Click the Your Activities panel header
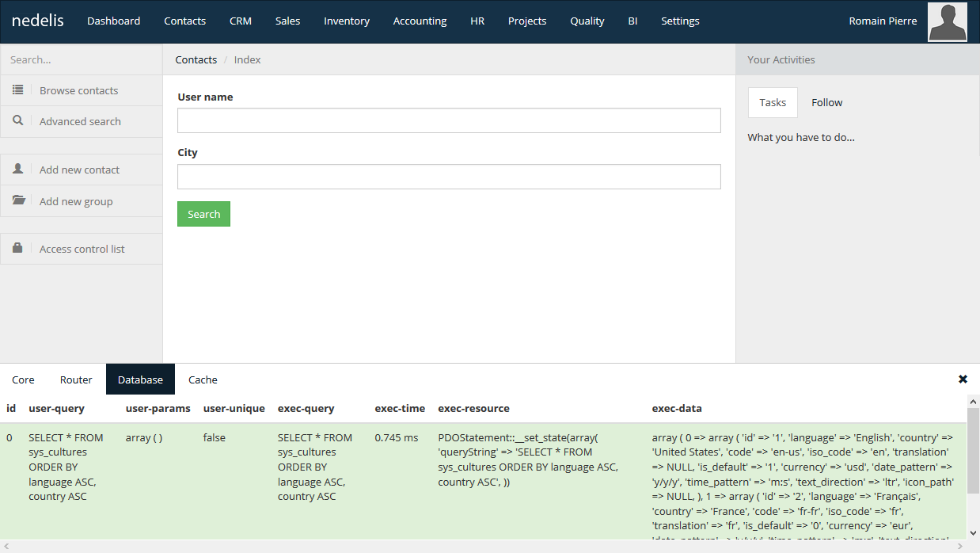The width and height of the screenshot is (980, 553). (x=858, y=59)
